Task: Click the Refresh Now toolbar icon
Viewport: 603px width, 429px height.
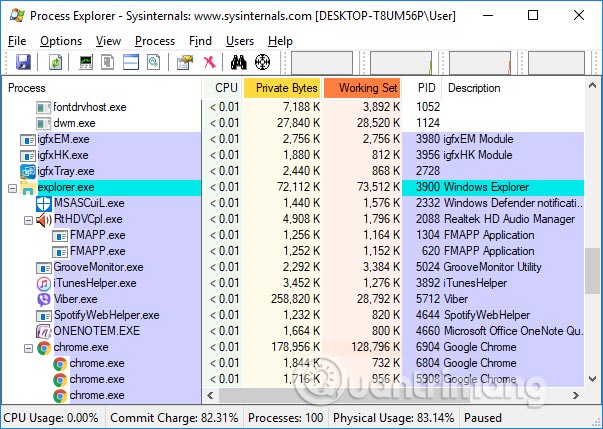Action: point(55,62)
